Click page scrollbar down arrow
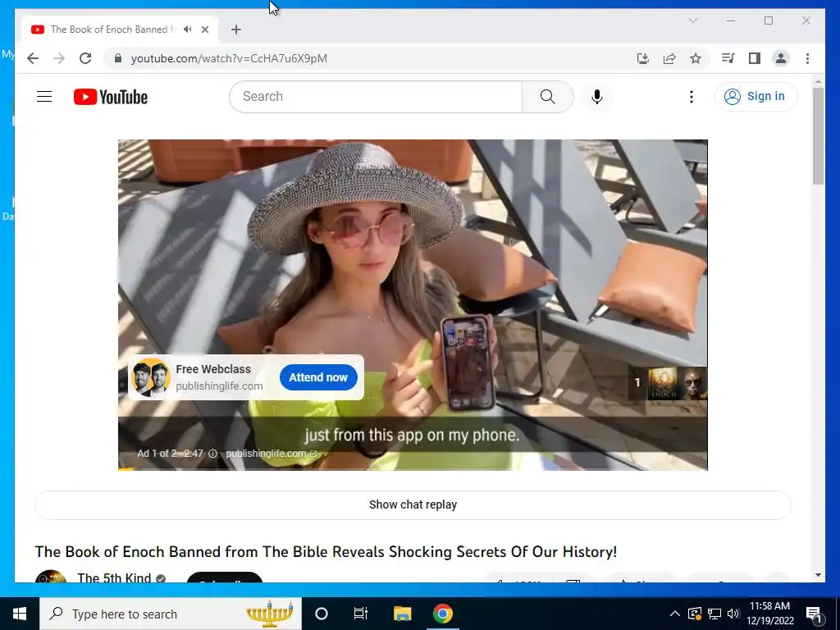This screenshot has height=630, width=840. pyautogui.click(x=818, y=575)
